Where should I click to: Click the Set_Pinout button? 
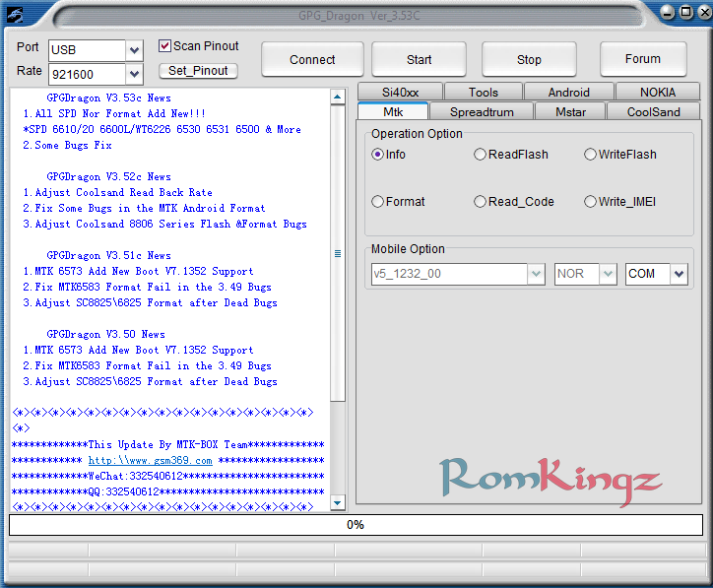(198, 71)
